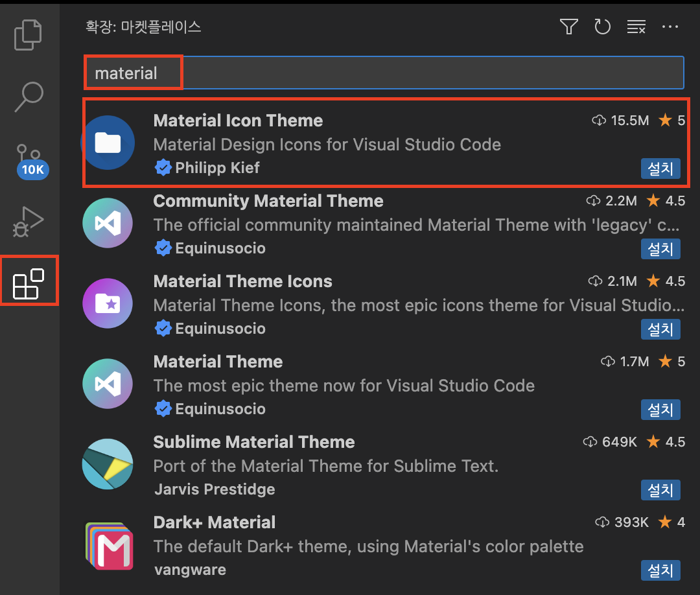The height and width of the screenshot is (595, 700).
Task: Open Dark+ Material M logo
Action: point(110,546)
